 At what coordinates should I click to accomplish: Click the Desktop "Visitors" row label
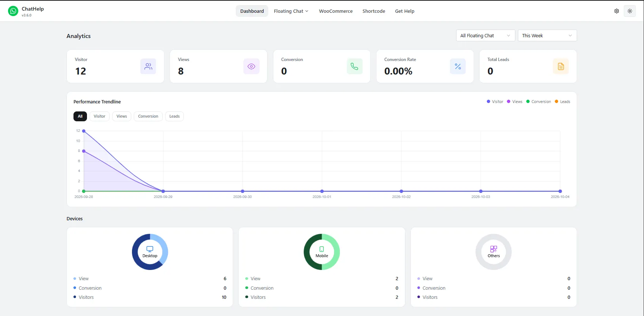86,297
